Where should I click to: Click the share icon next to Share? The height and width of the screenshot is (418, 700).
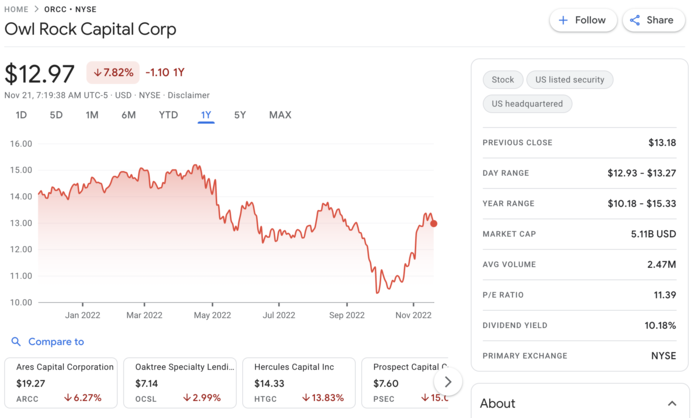point(634,21)
